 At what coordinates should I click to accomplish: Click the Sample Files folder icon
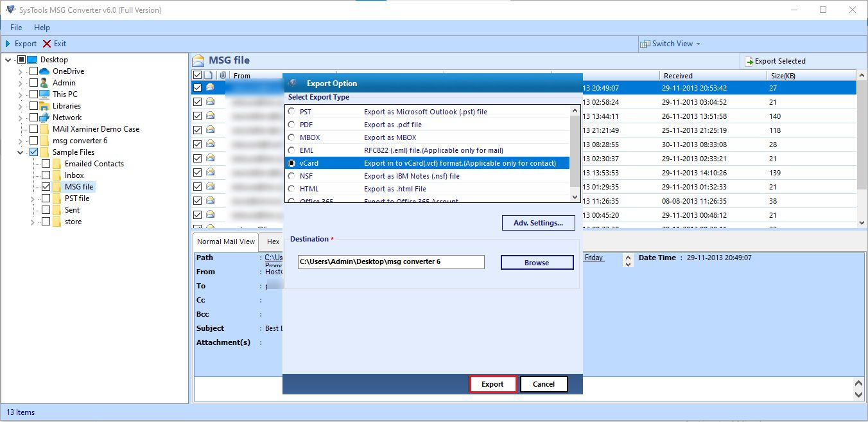pyautogui.click(x=44, y=152)
